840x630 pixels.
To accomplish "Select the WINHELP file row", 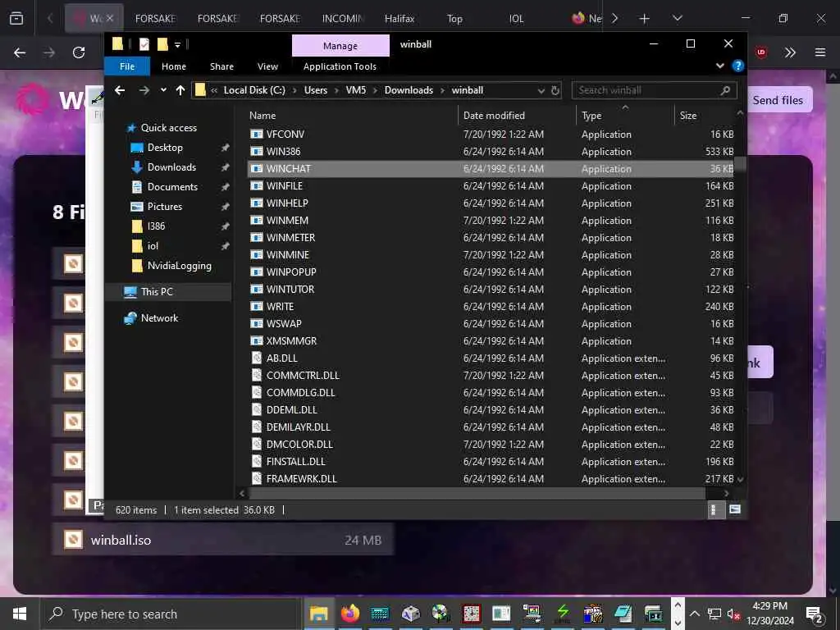I will (x=491, y=203).
